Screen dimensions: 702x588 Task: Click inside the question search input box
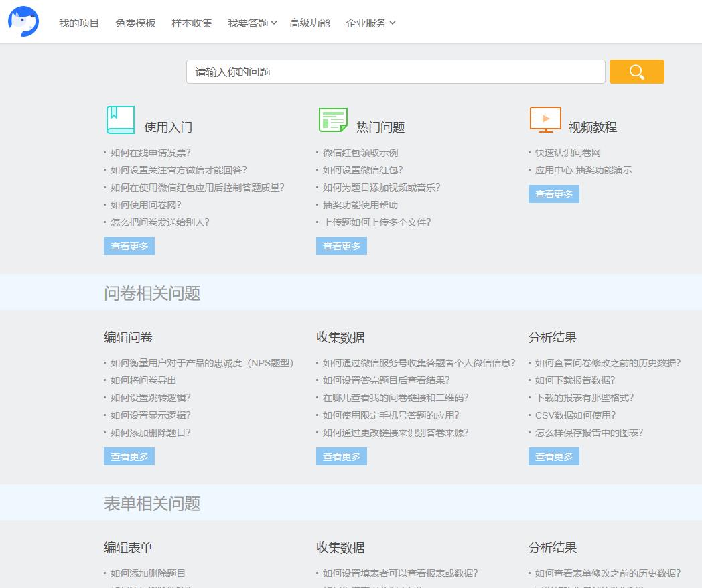point(395,71)
